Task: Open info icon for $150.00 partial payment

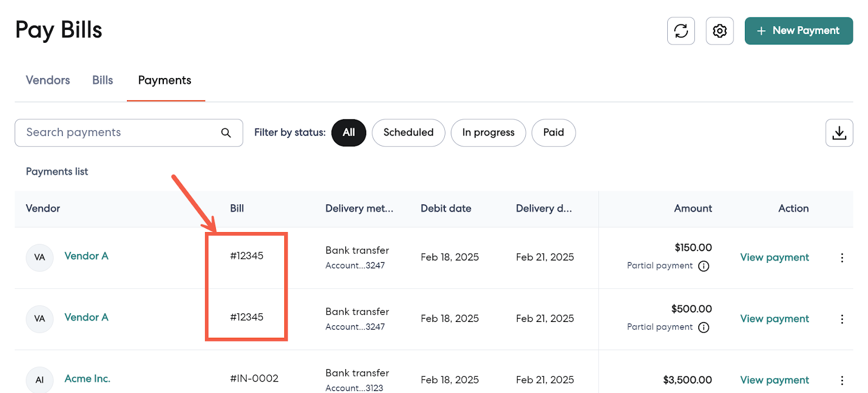Action: (704, 266)
